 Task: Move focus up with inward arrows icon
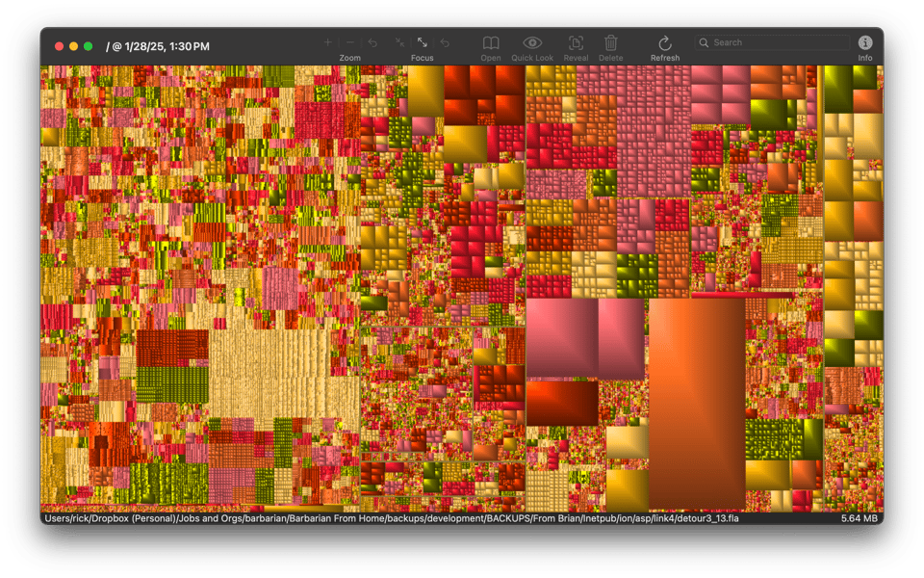[x=399, y=42]
